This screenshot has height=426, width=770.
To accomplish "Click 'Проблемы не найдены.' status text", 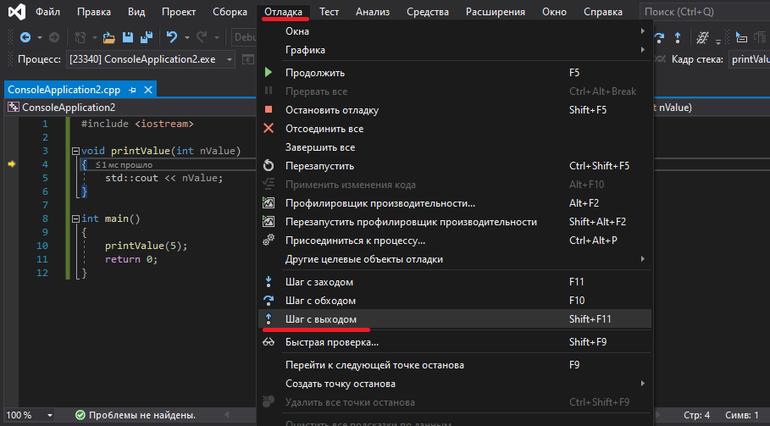I will point(142,415).
